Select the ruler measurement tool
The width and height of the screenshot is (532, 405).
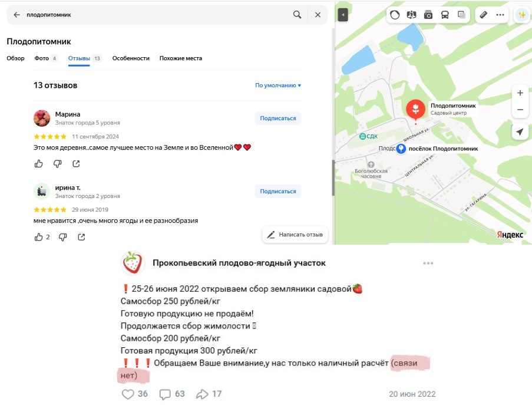[x=483, y=15]
